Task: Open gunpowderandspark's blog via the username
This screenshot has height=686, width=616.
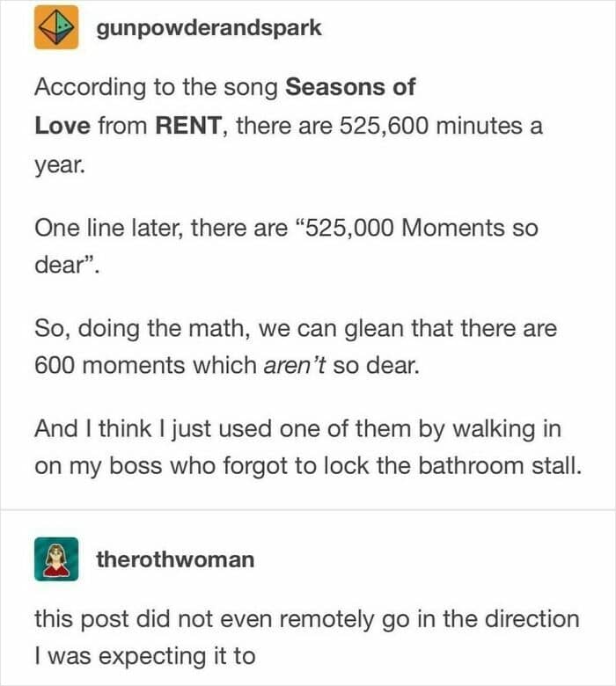Action: point(209,27)
